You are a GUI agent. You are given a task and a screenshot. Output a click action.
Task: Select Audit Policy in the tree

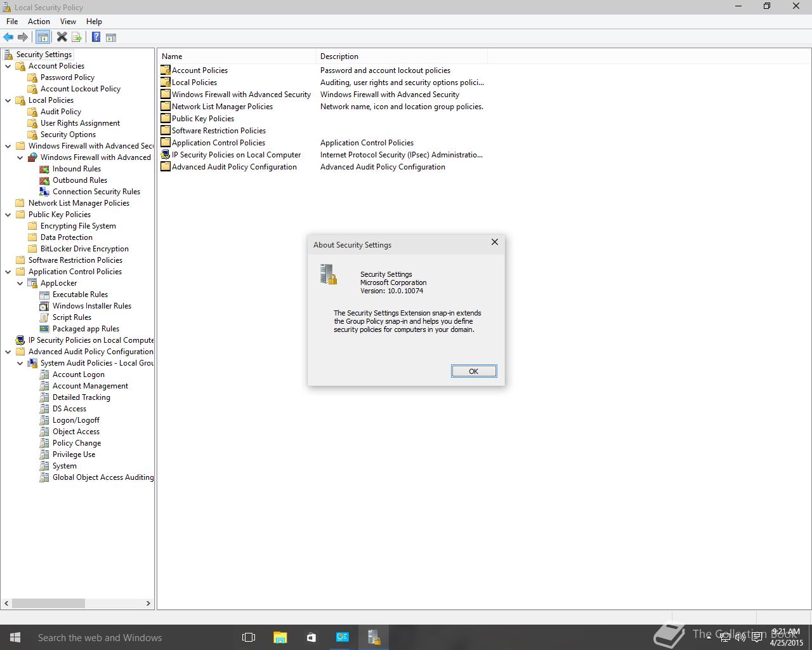61,112
